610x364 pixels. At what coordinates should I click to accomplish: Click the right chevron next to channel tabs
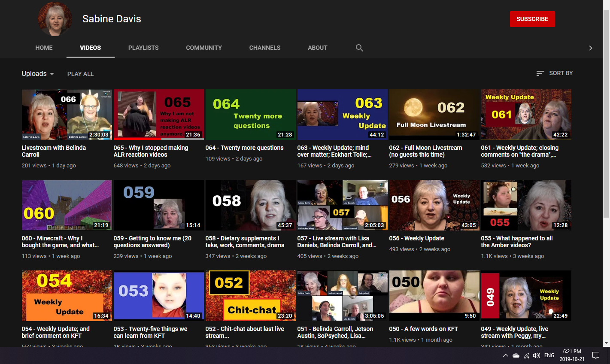click(x=591, y=48)
